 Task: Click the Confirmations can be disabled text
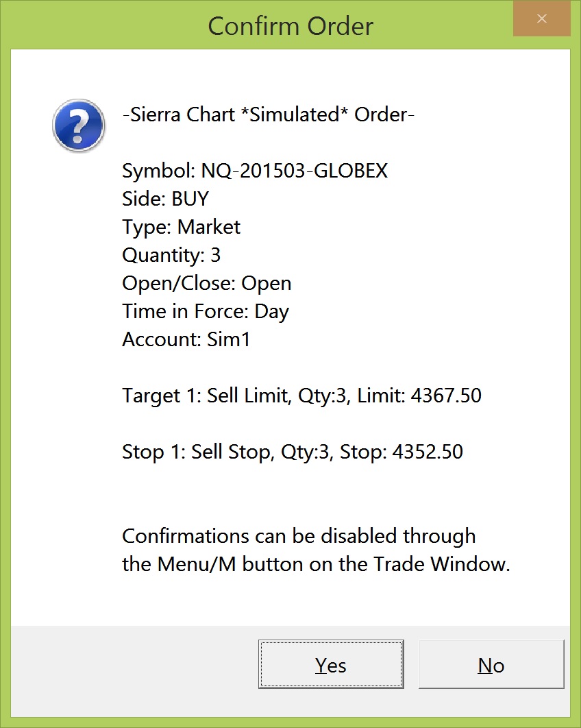(299, 535)
